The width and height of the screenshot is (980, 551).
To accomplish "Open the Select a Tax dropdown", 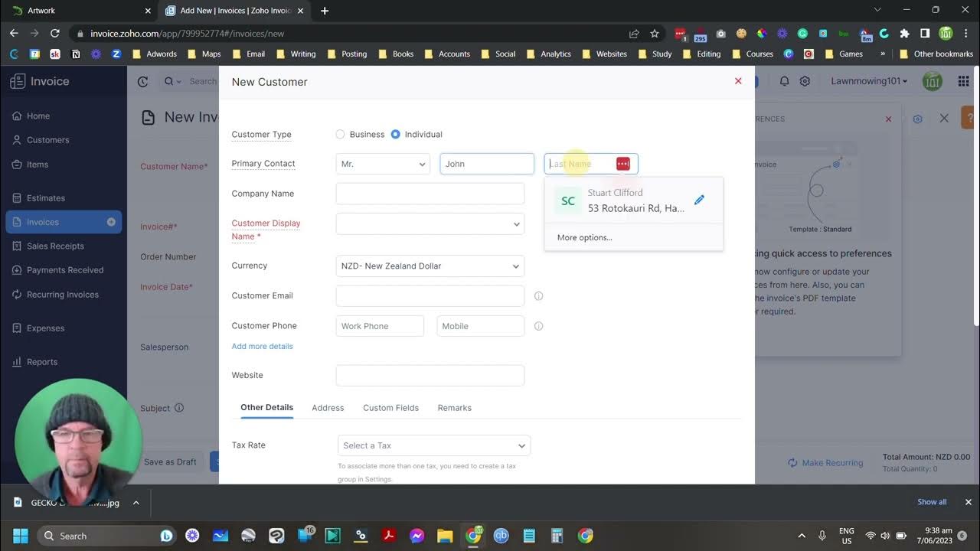I will pyautogui.click(x=433, y=445).
